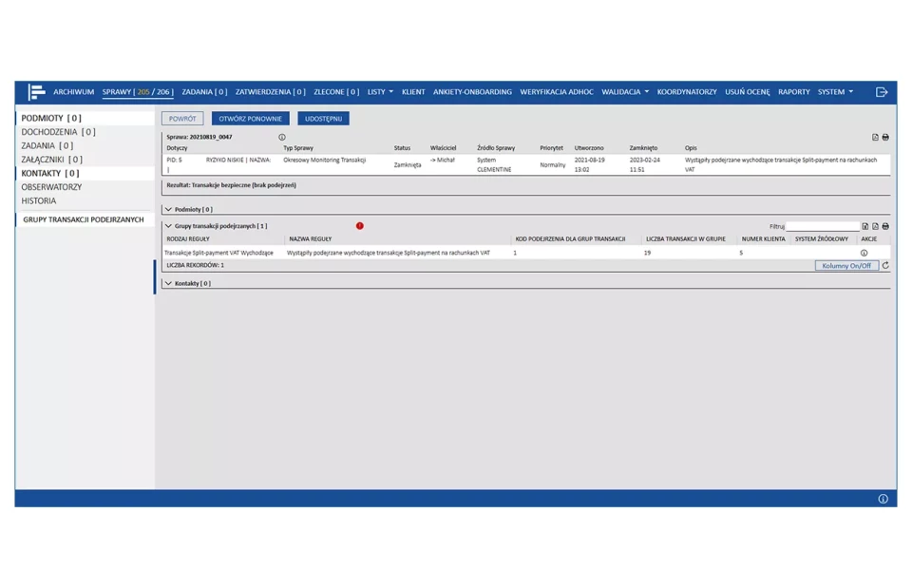Collapse Grupy transakcji podejrzanych section
The image size is (912, 588).
[169, 226]
